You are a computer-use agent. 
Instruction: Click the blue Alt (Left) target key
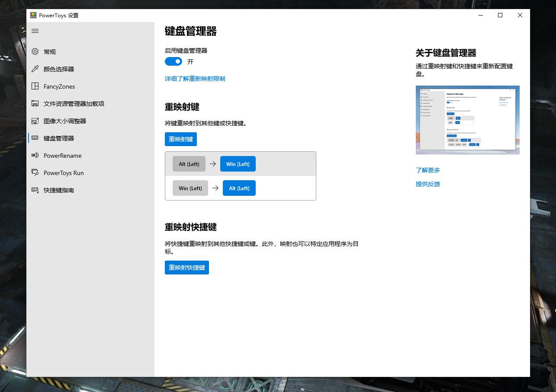tap(239, 188)
